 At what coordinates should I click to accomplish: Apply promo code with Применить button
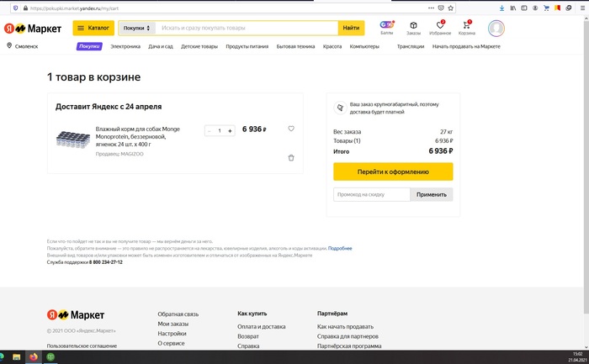coord(432,194)
